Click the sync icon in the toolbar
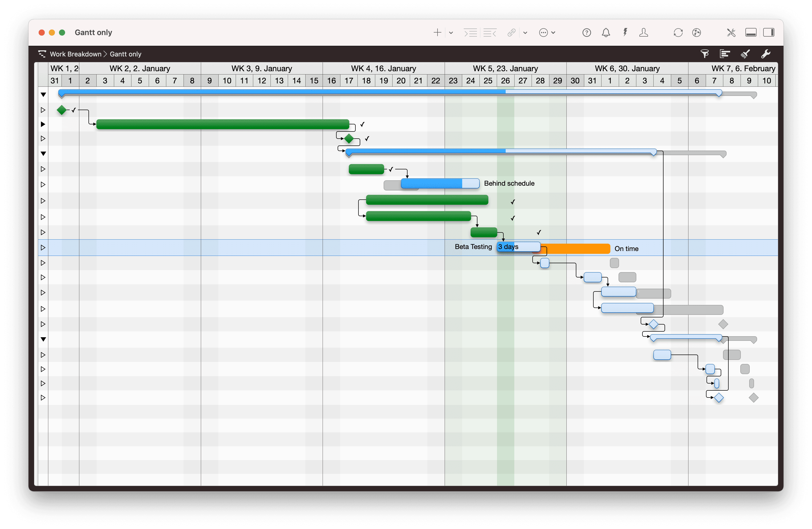 tap(678, 32)
